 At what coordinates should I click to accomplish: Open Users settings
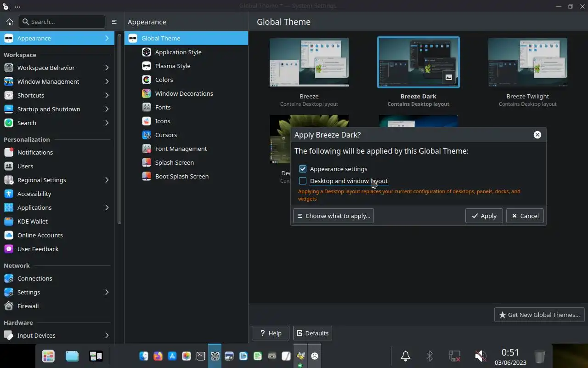(57, 166)
